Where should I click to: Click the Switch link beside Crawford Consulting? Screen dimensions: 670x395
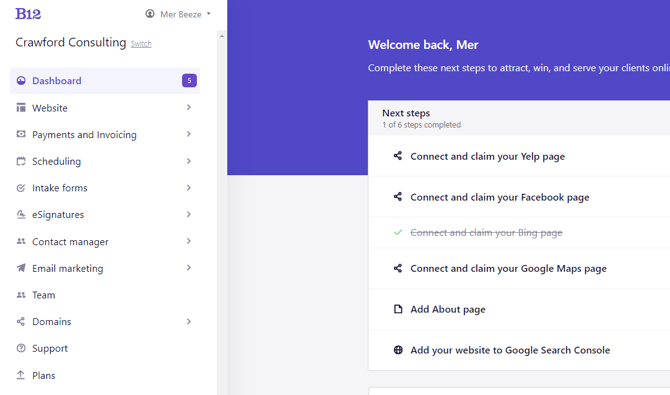tap(141, 44)
